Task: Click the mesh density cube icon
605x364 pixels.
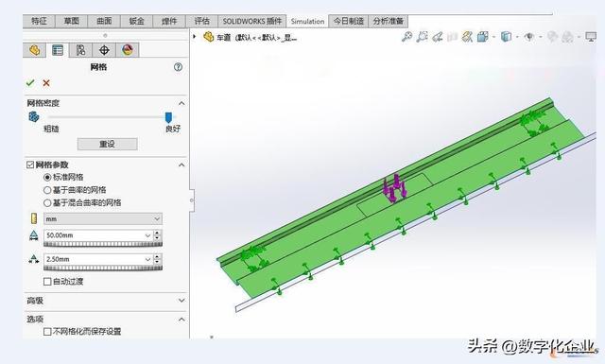Action: click(34, 116)
